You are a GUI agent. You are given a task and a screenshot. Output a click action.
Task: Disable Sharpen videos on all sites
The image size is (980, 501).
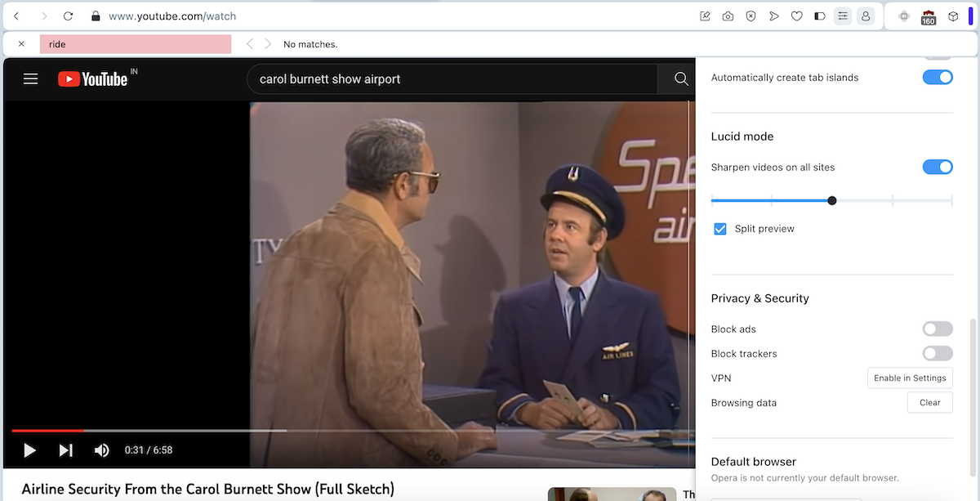pos(938,167)
